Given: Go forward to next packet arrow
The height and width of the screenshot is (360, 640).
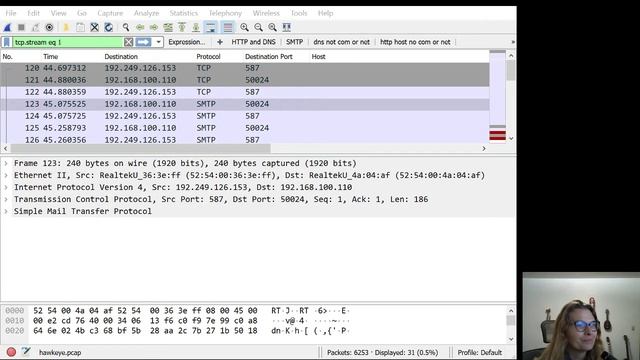Looking at the screenshot, I should [x=154, y=27].
